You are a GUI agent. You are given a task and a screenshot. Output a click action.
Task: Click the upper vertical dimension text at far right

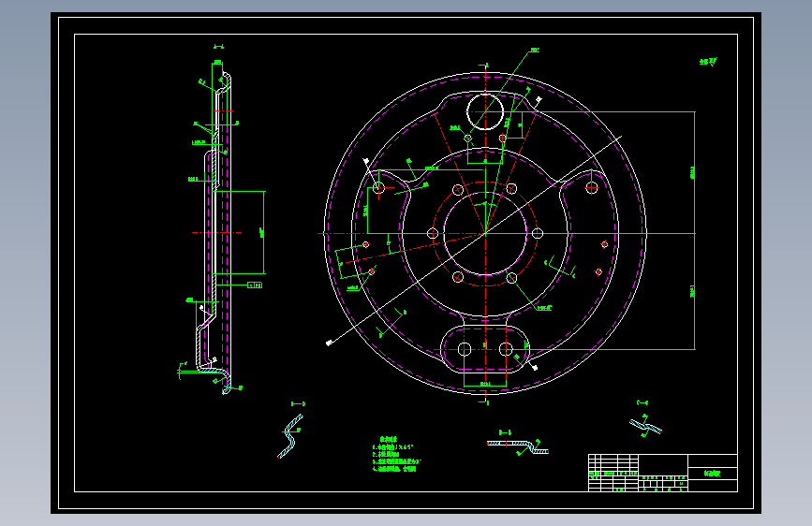click(x=692, y=172)
